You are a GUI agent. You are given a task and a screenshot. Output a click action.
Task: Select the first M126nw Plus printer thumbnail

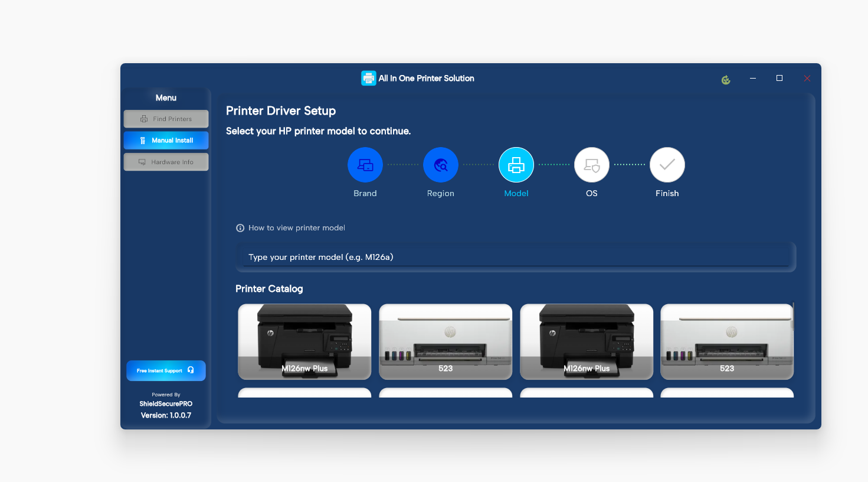tap(304, 341)
